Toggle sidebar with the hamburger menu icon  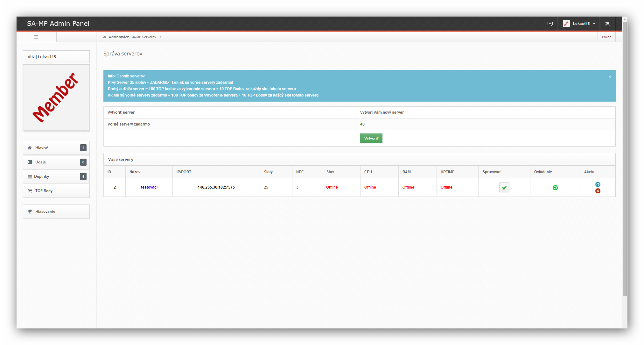36,37
